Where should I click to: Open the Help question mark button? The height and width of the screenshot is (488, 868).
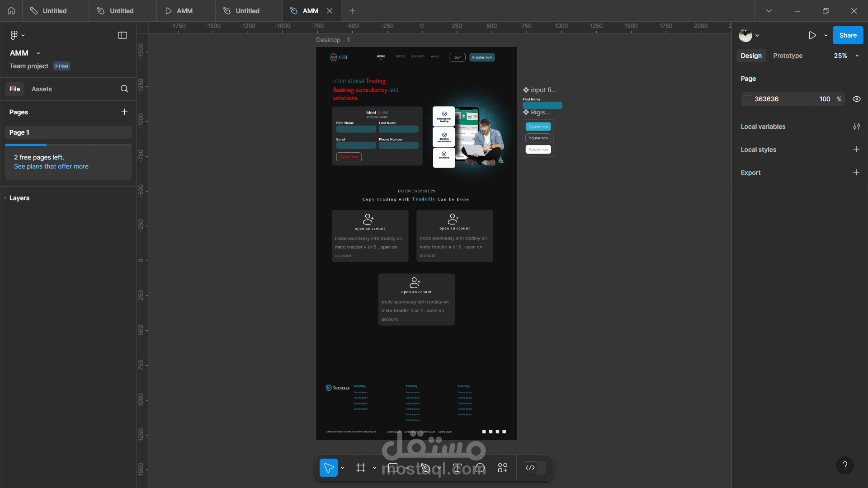point(845,465)
